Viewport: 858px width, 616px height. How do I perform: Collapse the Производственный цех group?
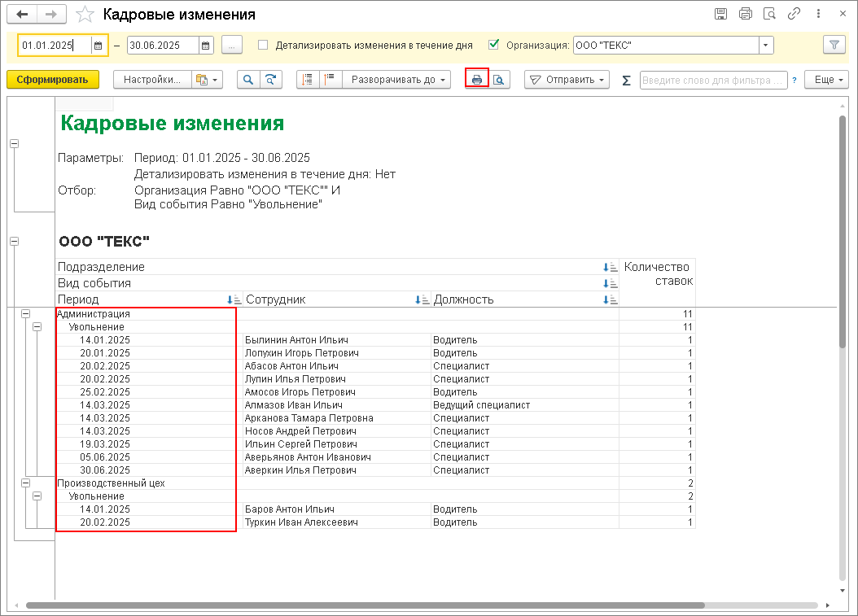pyautogui.click(x=25, y=483)
